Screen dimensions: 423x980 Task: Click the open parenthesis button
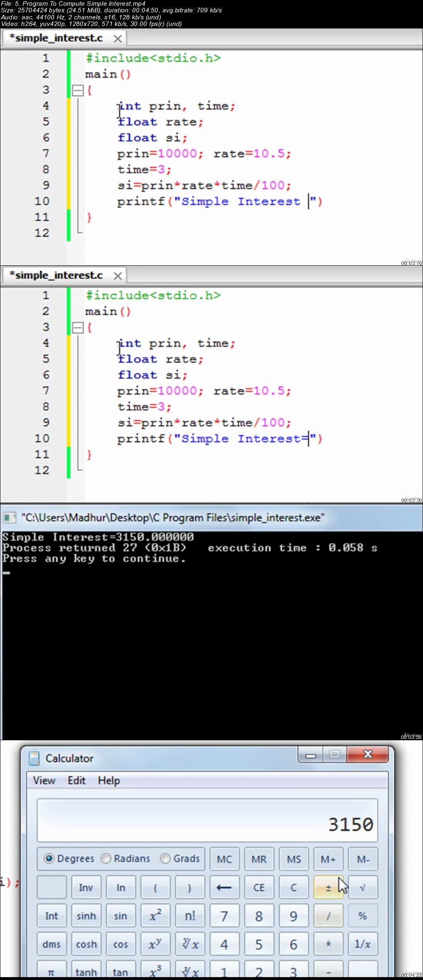coord(155,887)
